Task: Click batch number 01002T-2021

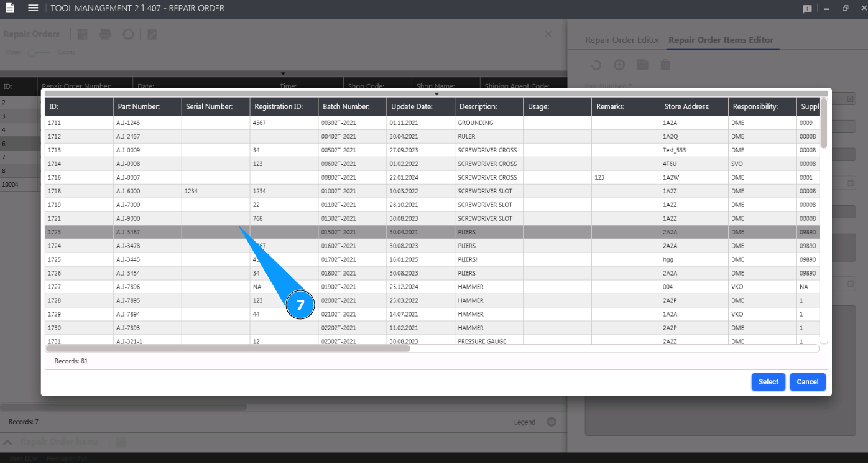Action: click(x=353, y=192)
